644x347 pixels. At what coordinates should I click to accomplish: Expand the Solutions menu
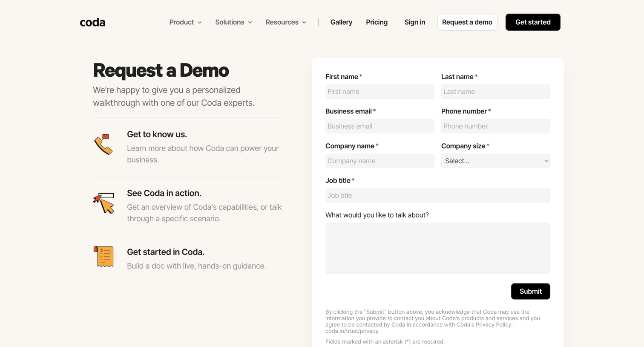[233, 22]
